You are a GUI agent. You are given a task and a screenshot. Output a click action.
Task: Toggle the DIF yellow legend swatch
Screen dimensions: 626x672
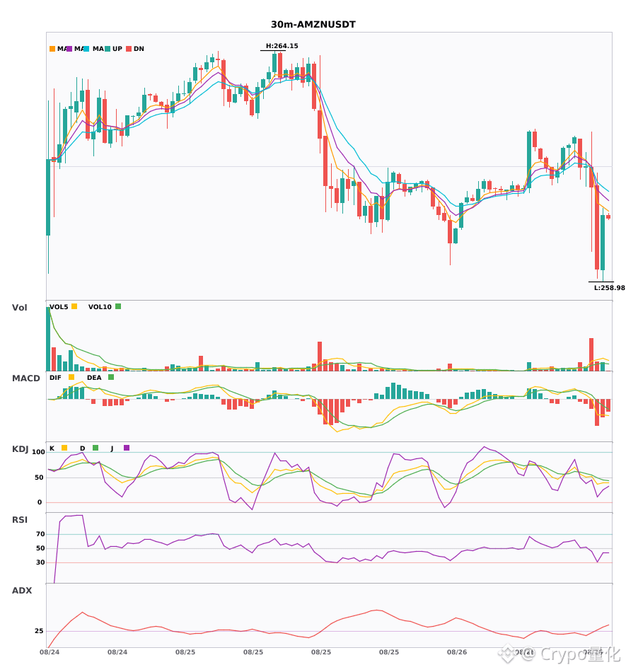pos(71,377)
